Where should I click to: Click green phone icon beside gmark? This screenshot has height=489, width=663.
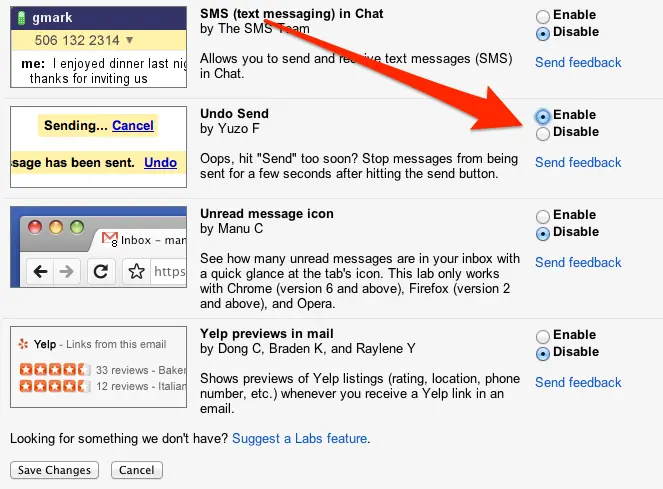(x=21, y=18)
